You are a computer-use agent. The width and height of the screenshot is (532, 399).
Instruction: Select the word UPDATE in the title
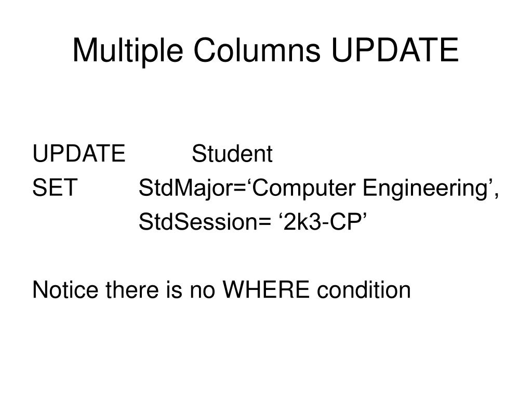point(395,49)
